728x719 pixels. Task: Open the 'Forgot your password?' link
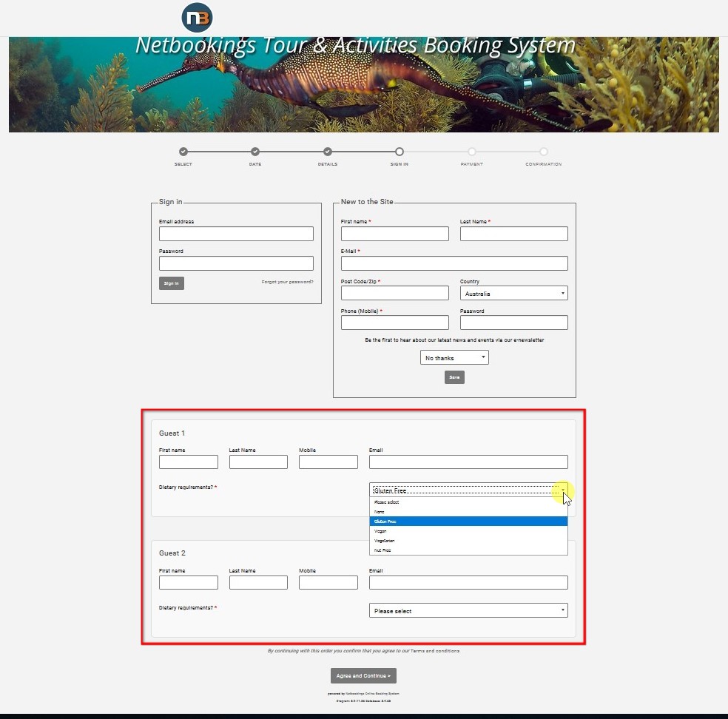pyautogui.click(x=287, y=282)
